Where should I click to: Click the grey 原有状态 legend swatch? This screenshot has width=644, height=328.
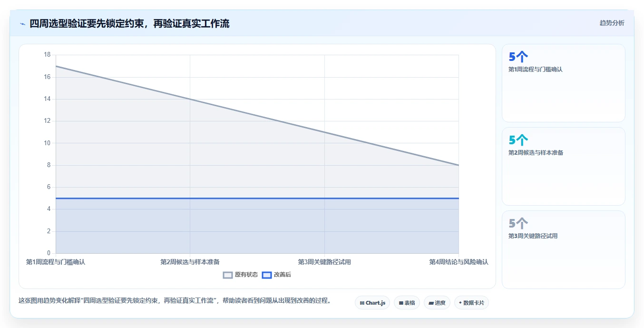pyautogui.click(x=228, y=275)
